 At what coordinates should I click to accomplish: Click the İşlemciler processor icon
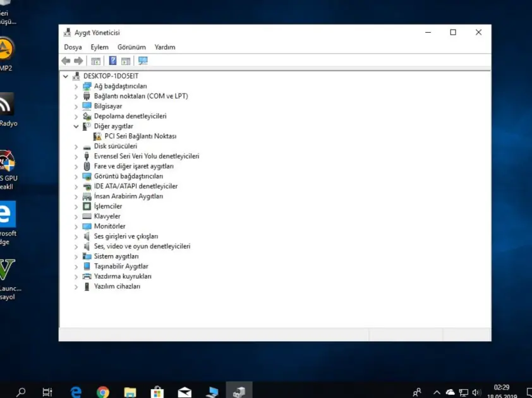pos(87,206)
